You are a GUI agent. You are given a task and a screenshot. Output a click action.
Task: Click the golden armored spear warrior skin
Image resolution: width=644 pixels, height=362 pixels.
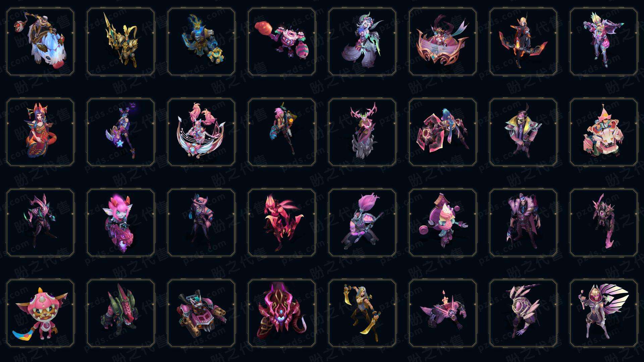pos(121,42)
